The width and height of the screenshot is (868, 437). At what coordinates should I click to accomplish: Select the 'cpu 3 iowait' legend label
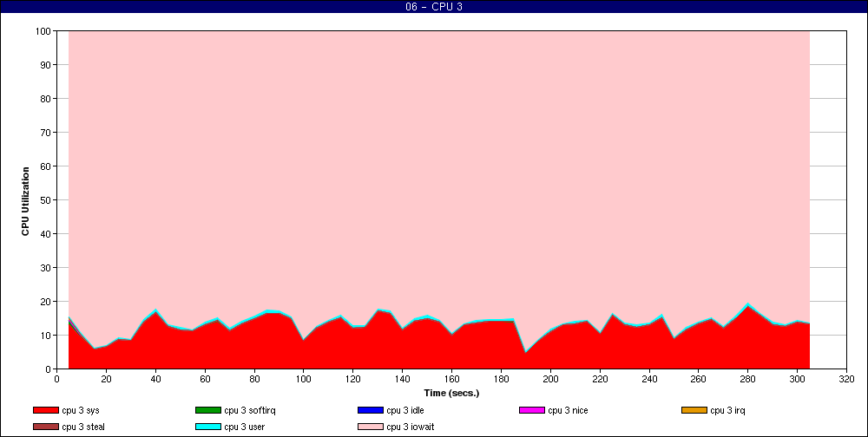411,427
